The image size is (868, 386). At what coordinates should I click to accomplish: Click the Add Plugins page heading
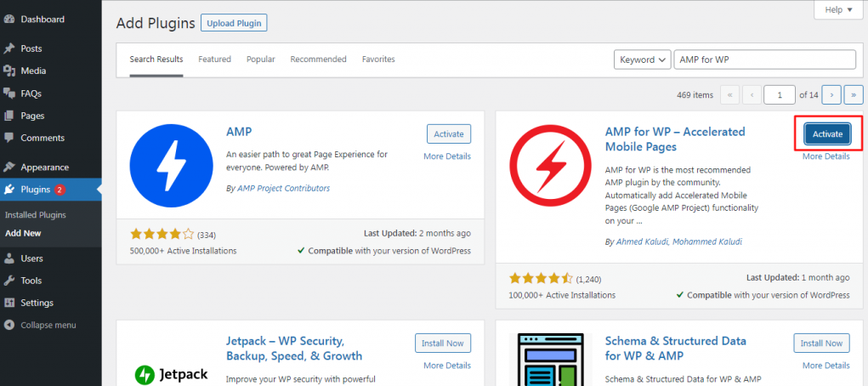tap(156, 23)
